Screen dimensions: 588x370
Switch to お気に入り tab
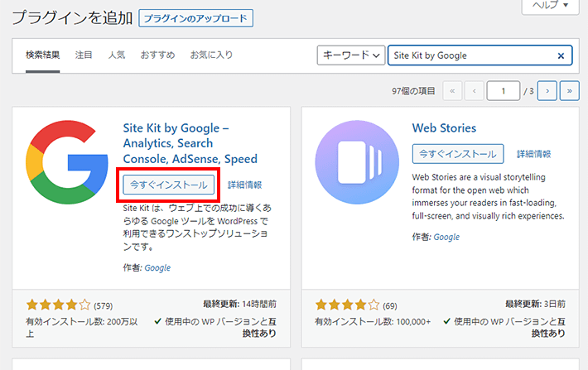tap(211, 55)
